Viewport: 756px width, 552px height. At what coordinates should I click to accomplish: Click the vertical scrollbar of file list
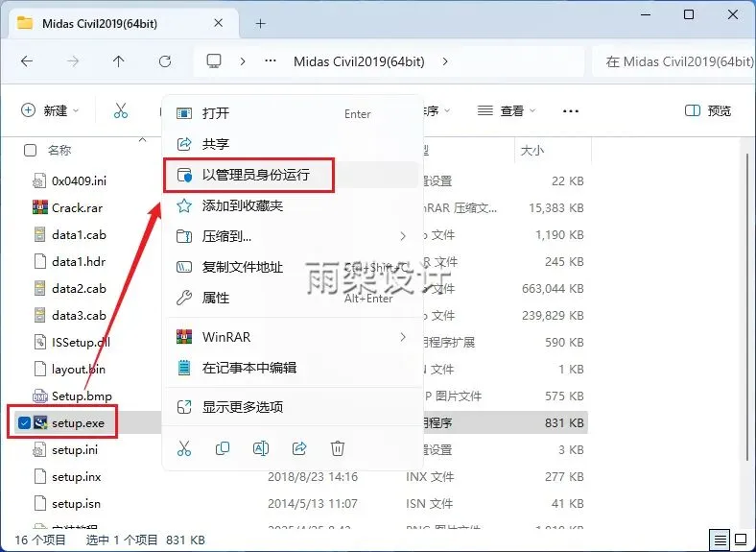[747, 307]
